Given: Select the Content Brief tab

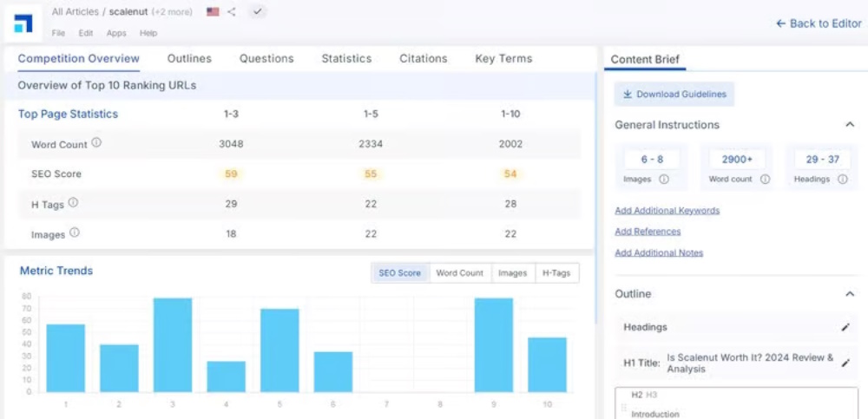Looking at the screenshot, I should point(645,60).
